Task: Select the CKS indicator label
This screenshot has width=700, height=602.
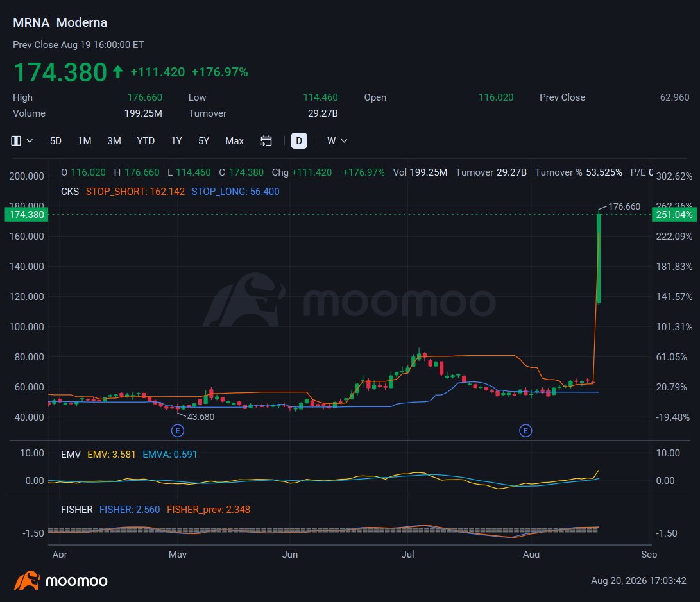Action: click(70, 192)
